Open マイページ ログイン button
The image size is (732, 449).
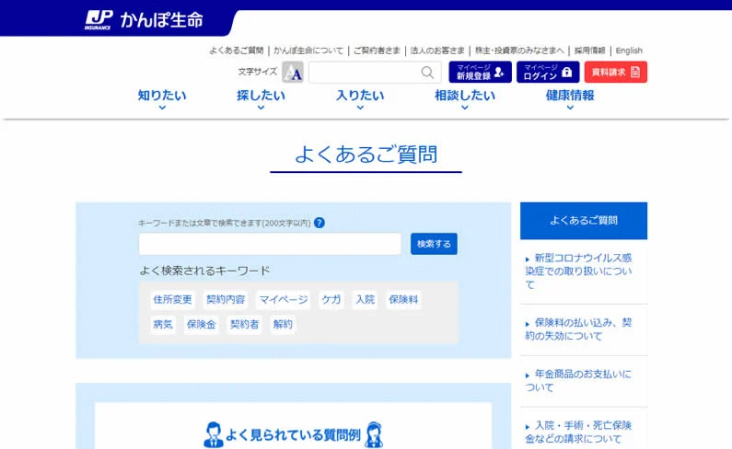coord(548,72)
